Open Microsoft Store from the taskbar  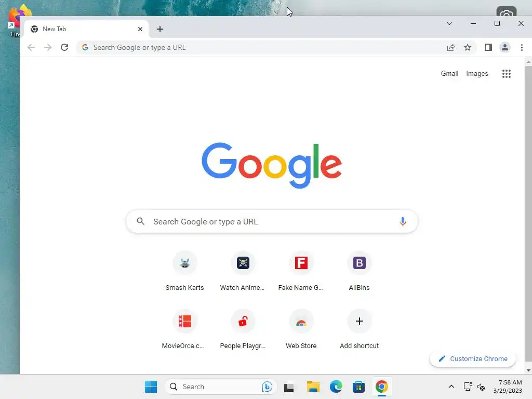click(x=358, y=387)
